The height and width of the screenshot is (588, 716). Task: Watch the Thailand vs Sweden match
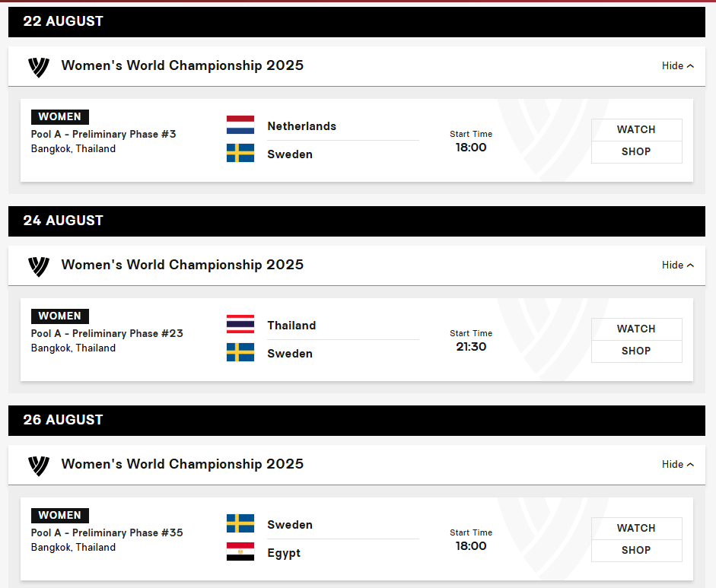tap(636, 329)
